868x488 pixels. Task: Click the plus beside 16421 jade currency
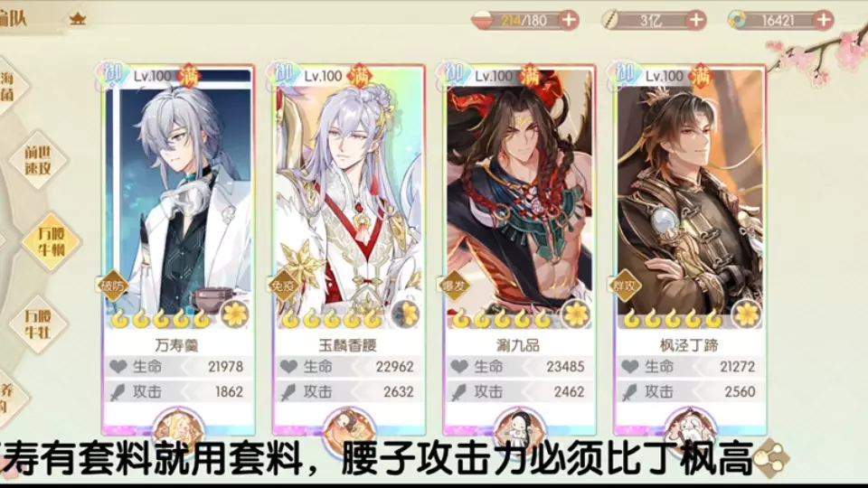824,21
